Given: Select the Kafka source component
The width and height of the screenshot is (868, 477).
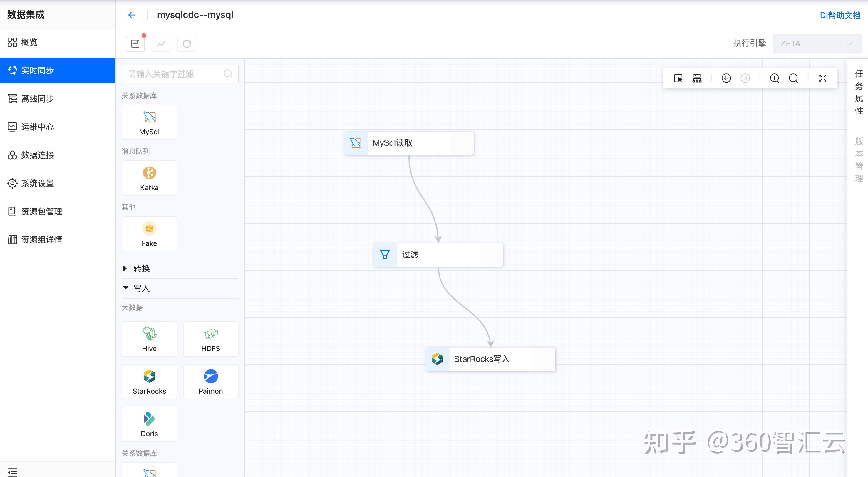Looking at the screenshot, I should (149, 178).
